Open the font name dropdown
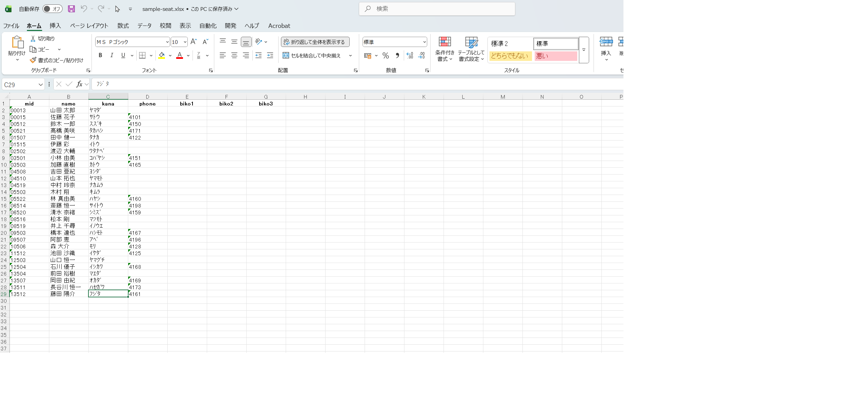The width and height of the screenshot is (868, 411). pyautogui.click(x=167, y=42)
